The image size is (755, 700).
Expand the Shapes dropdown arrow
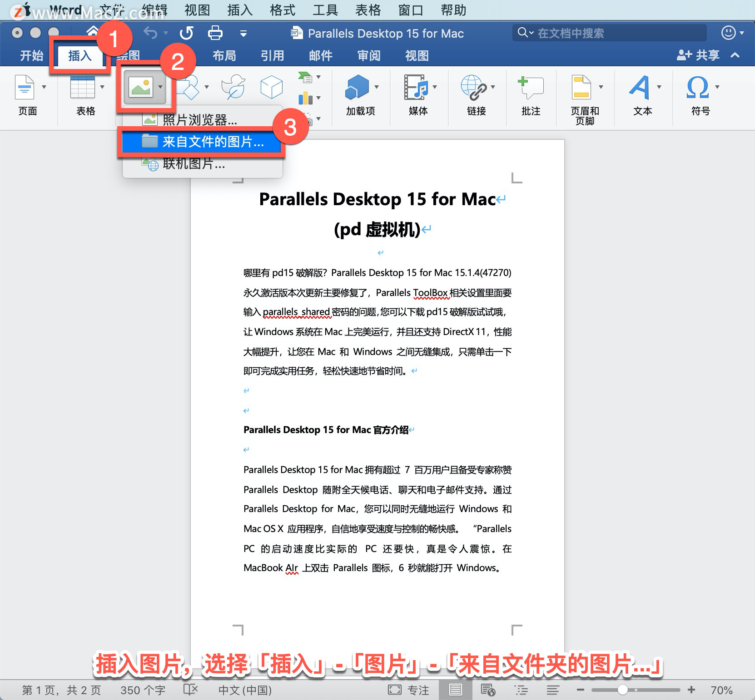[x=207, y=87]
